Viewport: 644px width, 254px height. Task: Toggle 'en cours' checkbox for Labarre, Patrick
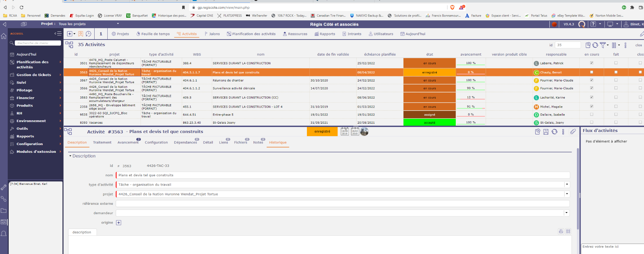(592, 63)
